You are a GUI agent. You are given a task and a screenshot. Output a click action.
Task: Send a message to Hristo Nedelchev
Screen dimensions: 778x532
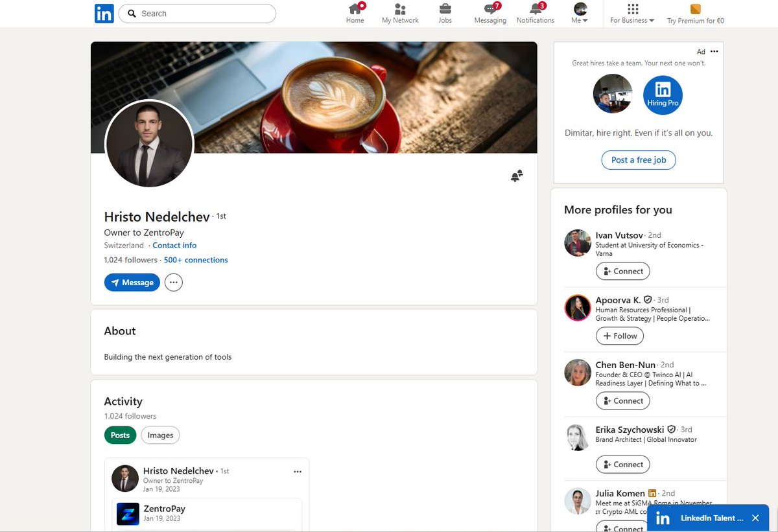[x=132, y=283]
